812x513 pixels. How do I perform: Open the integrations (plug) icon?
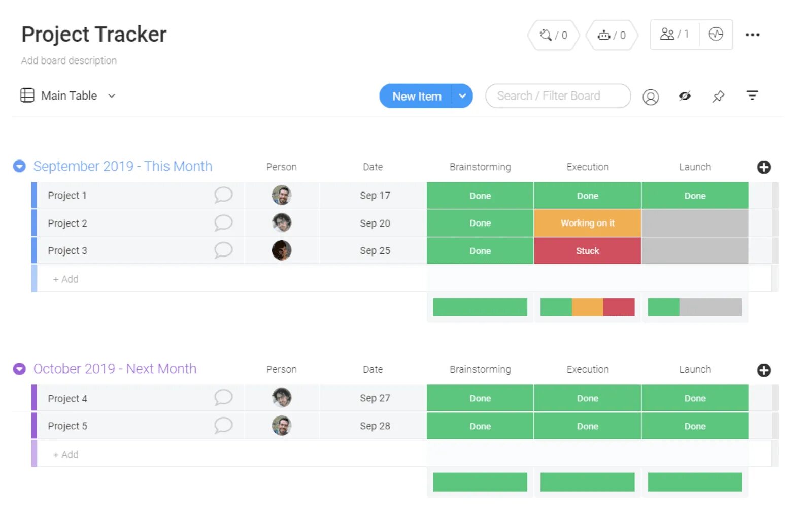pyautogui.click(x=552, y=35)
